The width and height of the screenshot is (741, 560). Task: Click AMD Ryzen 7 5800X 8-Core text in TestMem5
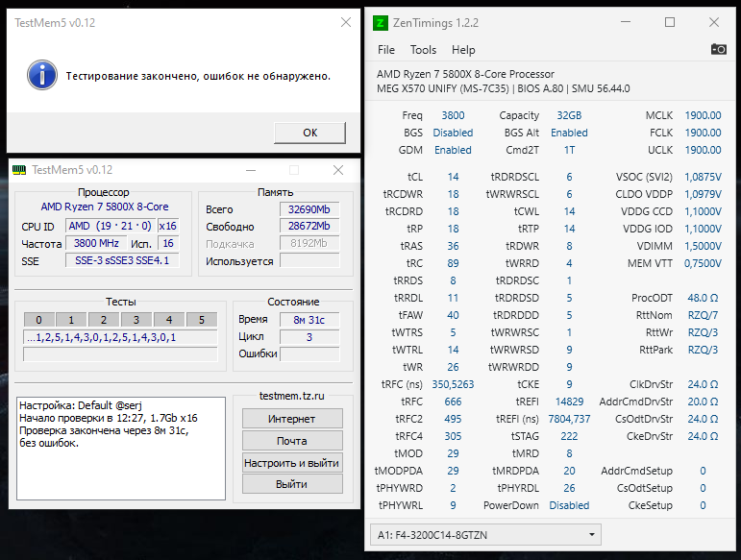105,207
